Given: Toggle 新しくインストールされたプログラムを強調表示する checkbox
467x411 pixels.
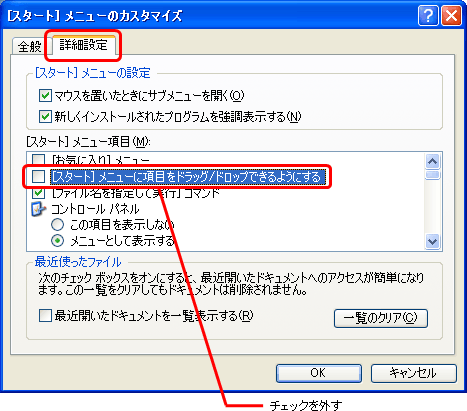Looking at the screenshot, I should (x=45, y=117).
